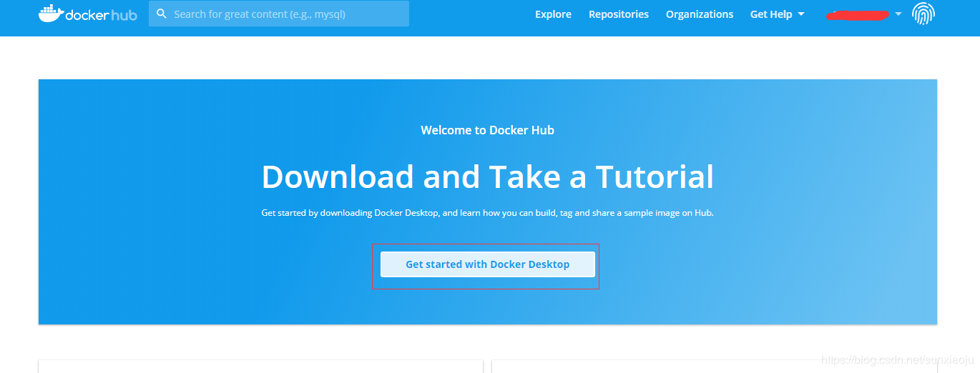Focus the Docker Hub search field
980x373 pixels.
279,14
